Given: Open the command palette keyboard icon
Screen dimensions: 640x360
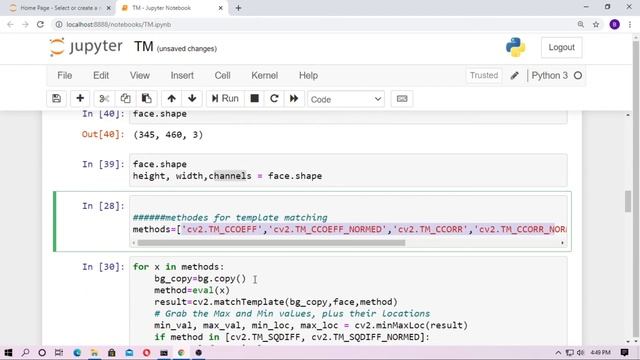Looking at the screenshot, I should coord(402,99).
